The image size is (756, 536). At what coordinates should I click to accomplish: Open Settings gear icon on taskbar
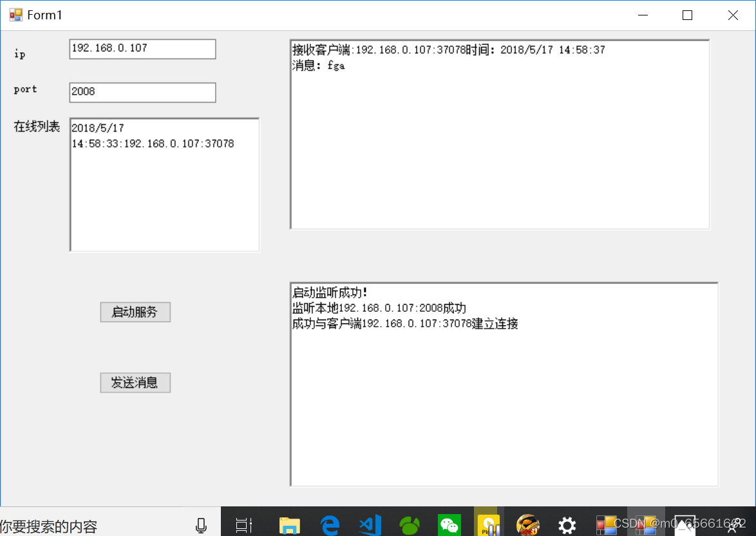(x=567, y=526)
